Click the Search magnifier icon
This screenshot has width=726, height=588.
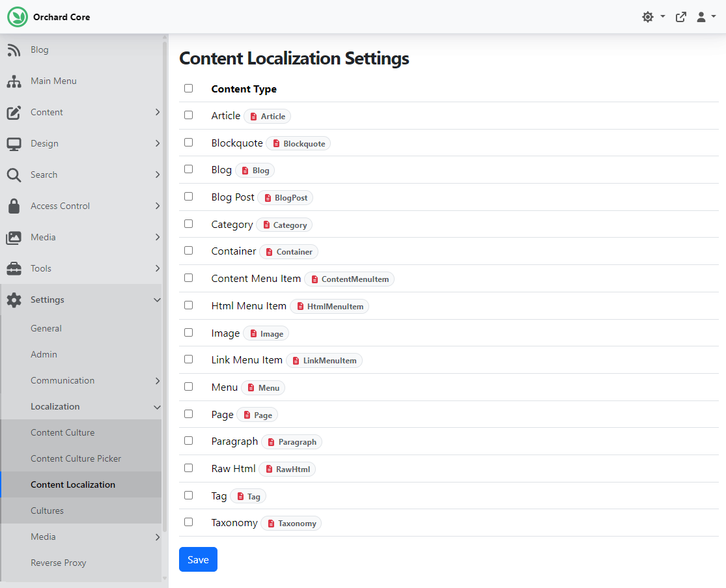click(x=14, y=175)
